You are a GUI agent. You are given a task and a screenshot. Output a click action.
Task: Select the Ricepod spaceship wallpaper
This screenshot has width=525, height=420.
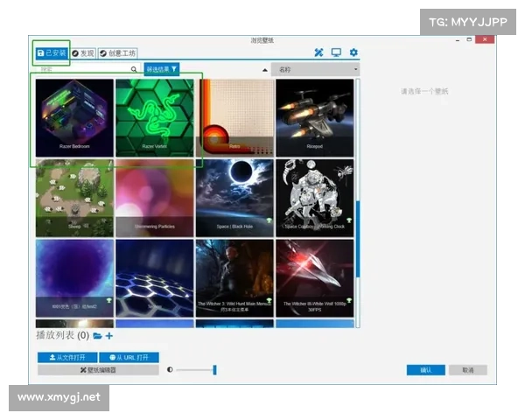point(314,118)
